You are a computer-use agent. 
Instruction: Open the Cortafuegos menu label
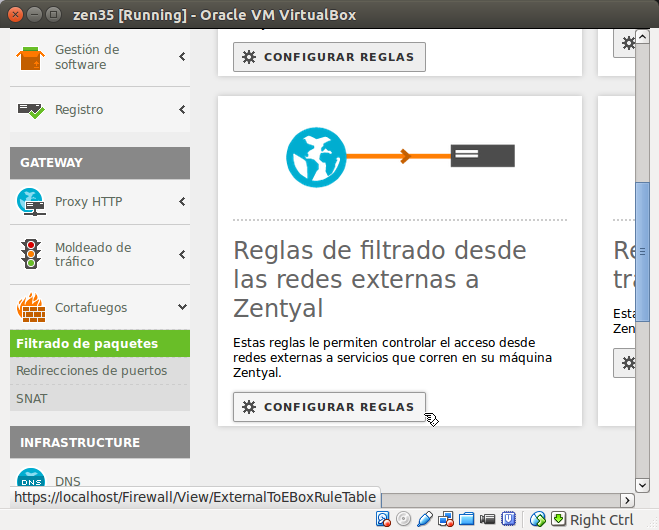91,308
